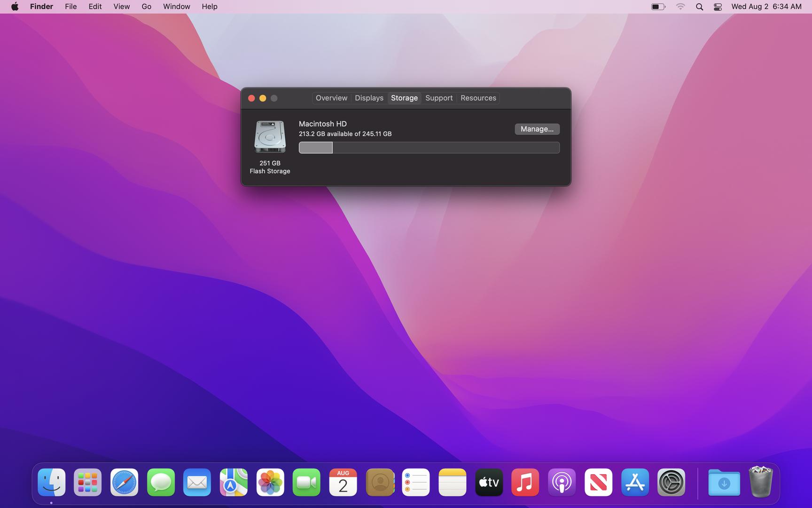Open the Calendar app in Dock
This screenshot has height=508, width=812.
(343, 482)
